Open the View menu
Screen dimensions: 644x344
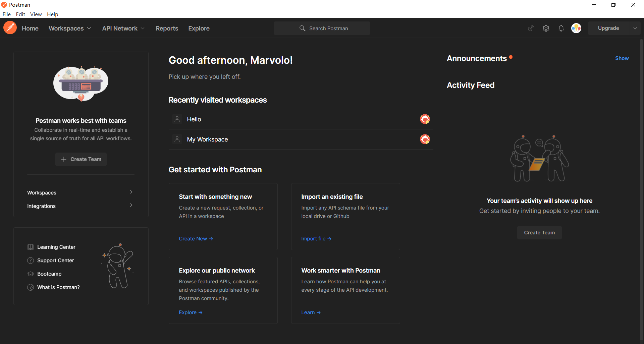click(x=36, y=14)
